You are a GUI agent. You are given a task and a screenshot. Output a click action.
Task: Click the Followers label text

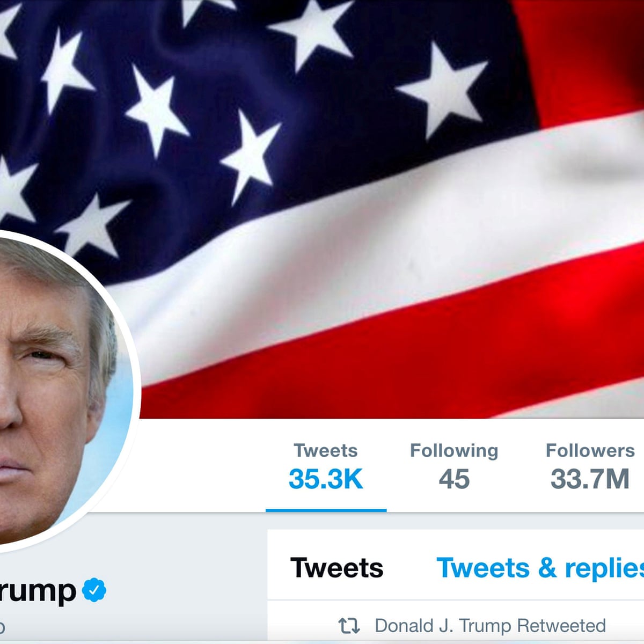click(590, 450)
